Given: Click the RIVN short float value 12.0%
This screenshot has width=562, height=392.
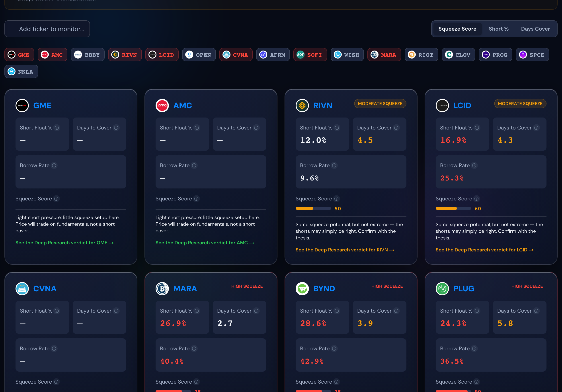Looking at the screenshot, I should coord(313,140).
